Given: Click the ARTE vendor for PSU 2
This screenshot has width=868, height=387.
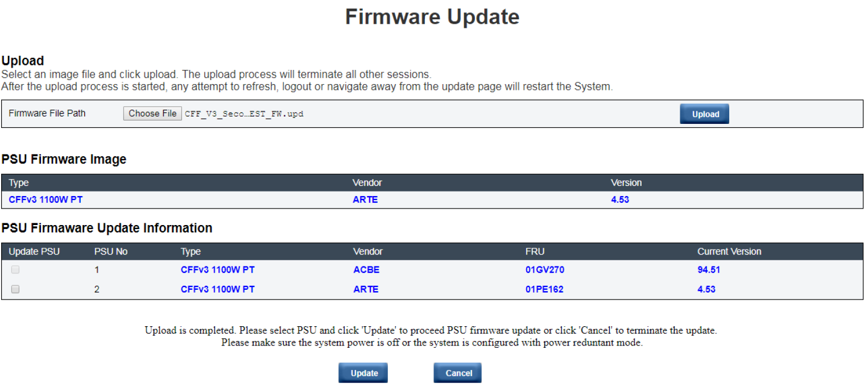Looking at the screenshot, I should (366, 289).
